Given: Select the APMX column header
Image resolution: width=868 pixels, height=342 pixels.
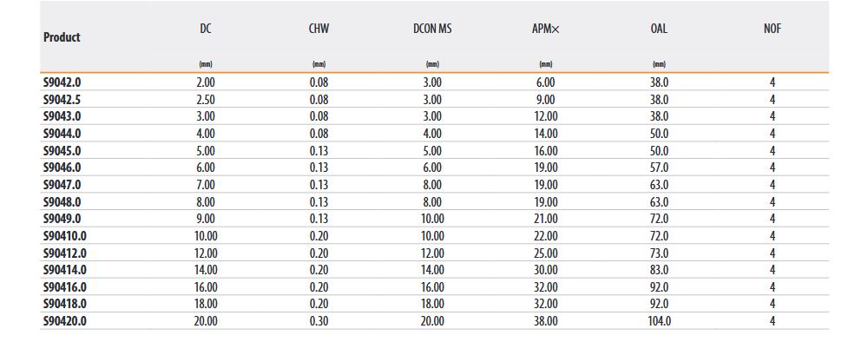Looking at the screenshot, I should point(545,29).
